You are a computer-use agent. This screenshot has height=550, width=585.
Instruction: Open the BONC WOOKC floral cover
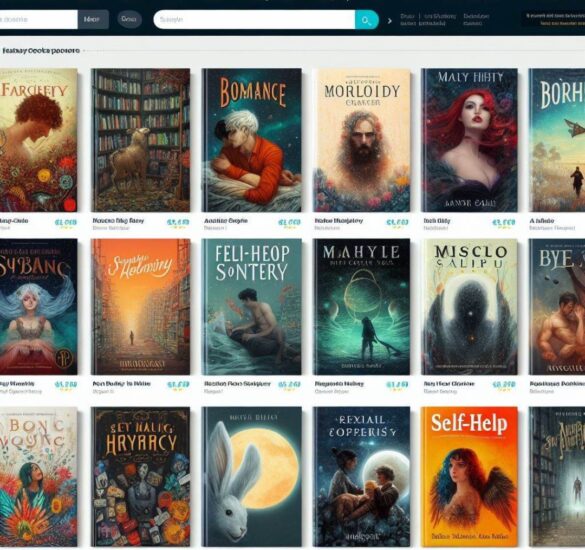coord(38,477)
